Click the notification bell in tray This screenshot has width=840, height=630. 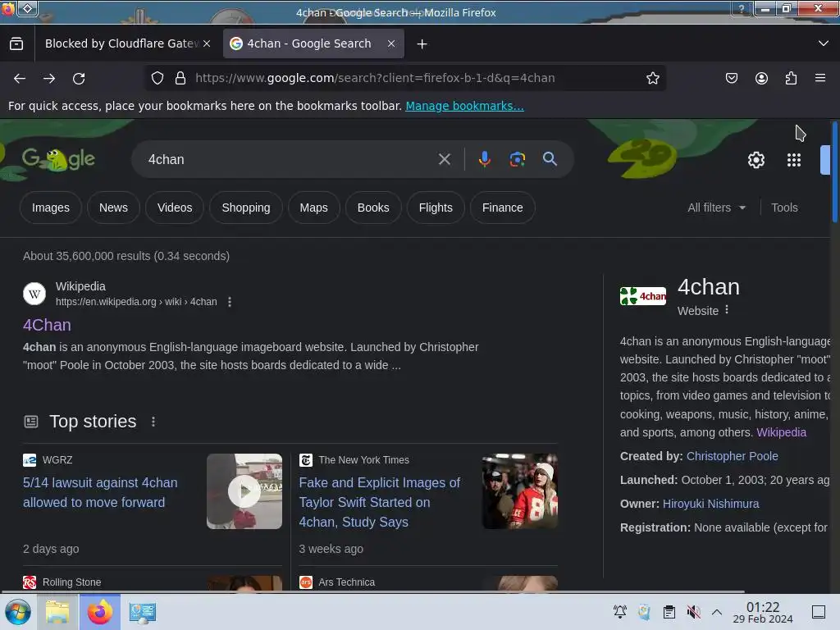tap(620, 612)
